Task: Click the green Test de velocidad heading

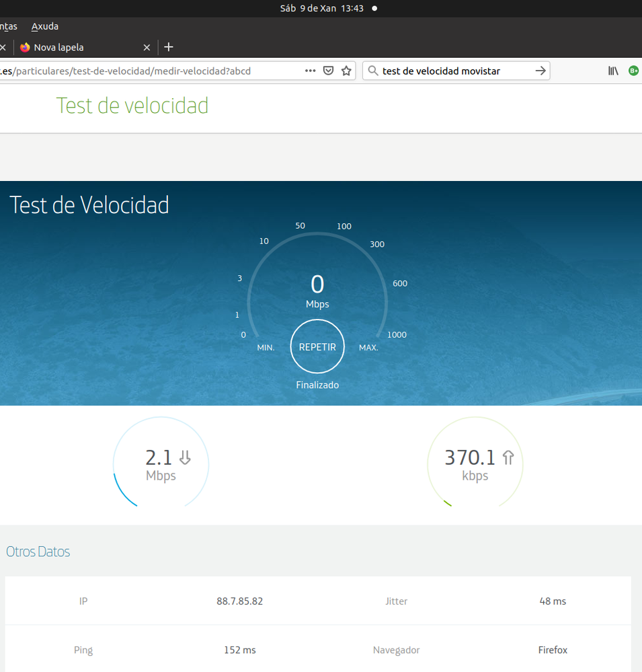Action: point(132,106)
